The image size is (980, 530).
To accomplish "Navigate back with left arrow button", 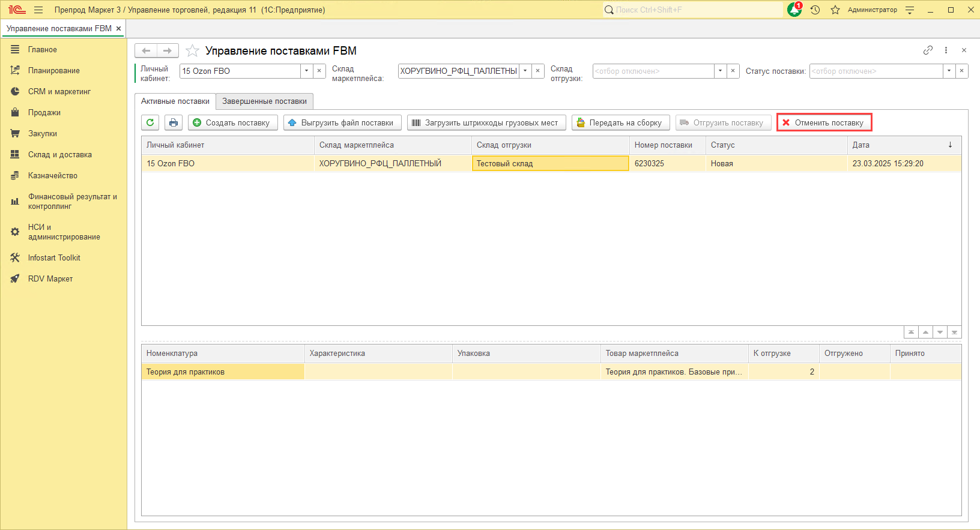I will tap(146, 51).
